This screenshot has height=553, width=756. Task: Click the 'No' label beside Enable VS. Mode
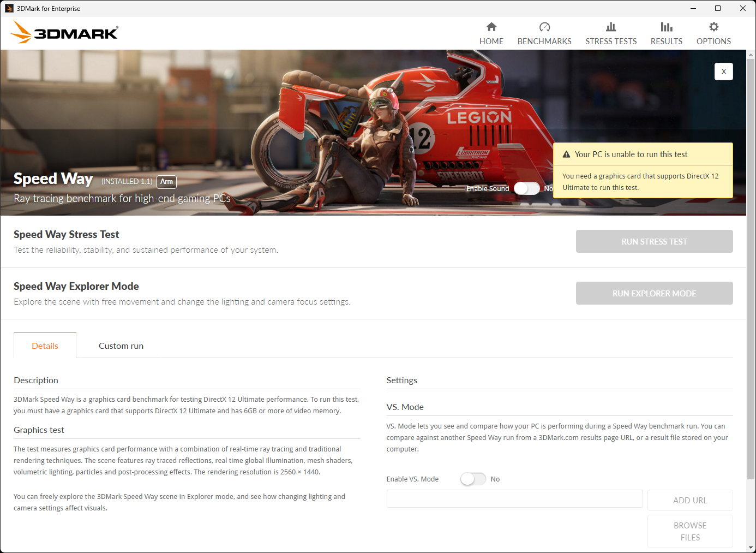click(495, 479)
